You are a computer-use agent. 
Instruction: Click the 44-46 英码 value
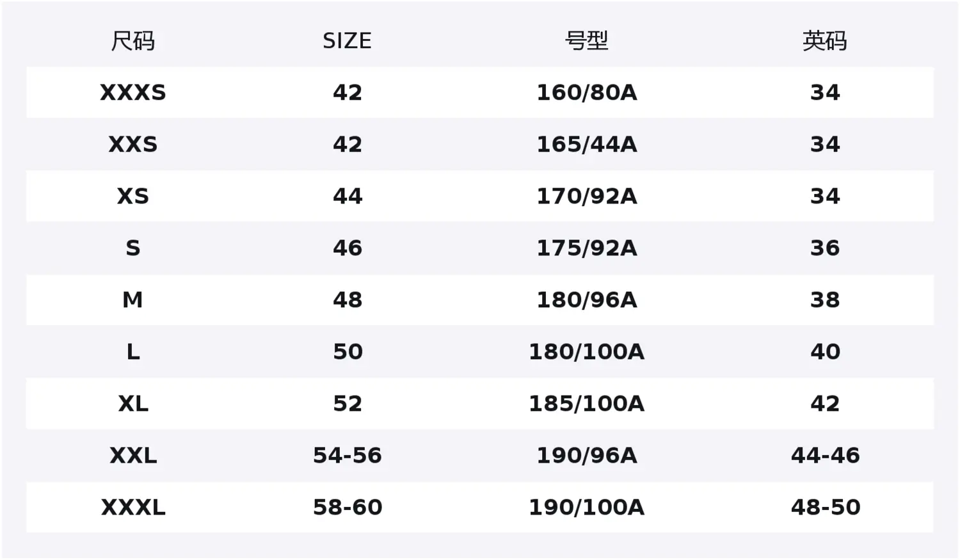[825, 456]
